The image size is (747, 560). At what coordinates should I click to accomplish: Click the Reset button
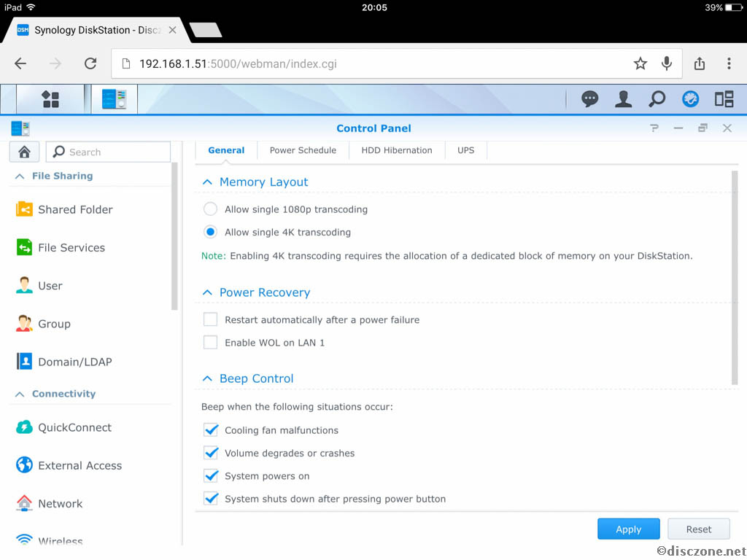pos(698,529)
